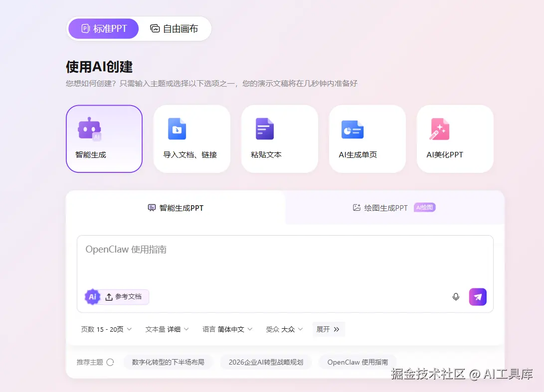544x392 pixels.
Task: Open the 受众 大众 dropdown
Action: tap(285, 329)
